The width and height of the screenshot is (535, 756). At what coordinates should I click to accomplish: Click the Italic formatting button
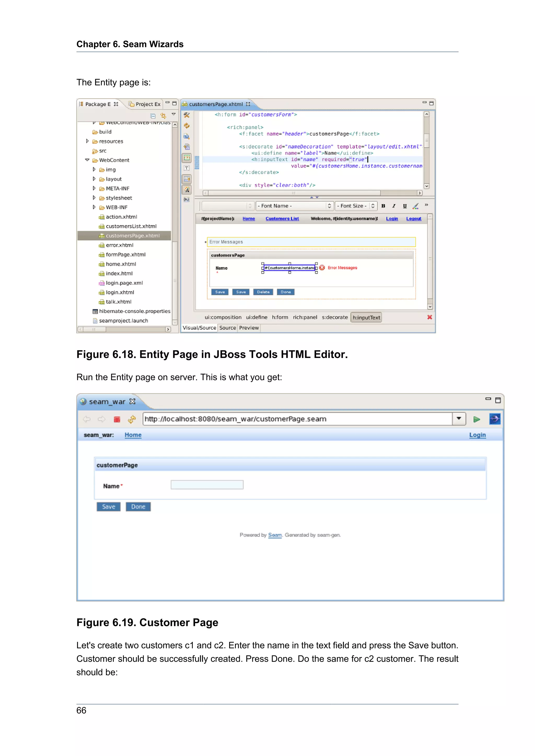pos(394,206)
